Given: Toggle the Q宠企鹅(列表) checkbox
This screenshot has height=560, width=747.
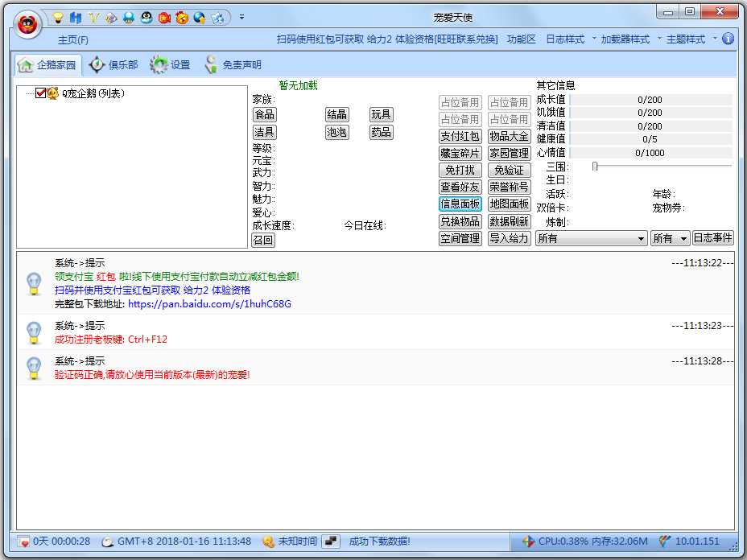Looking at the screenshot, I should pos(41,93).
